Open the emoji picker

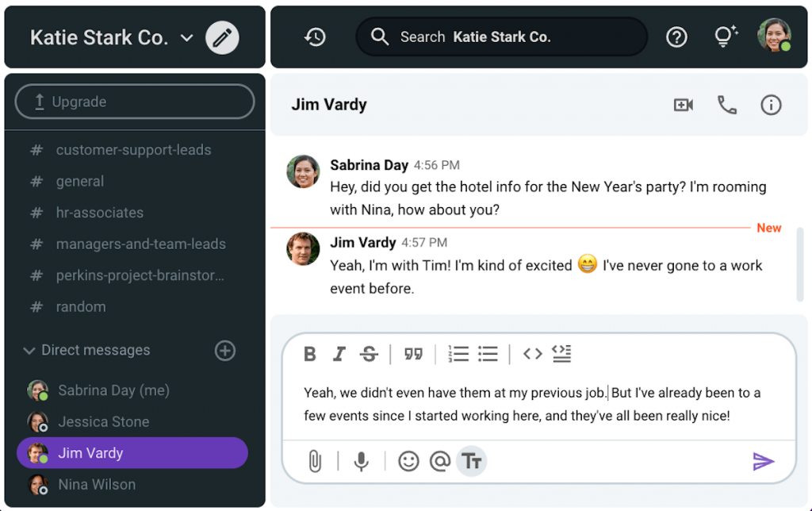[408, 461]
